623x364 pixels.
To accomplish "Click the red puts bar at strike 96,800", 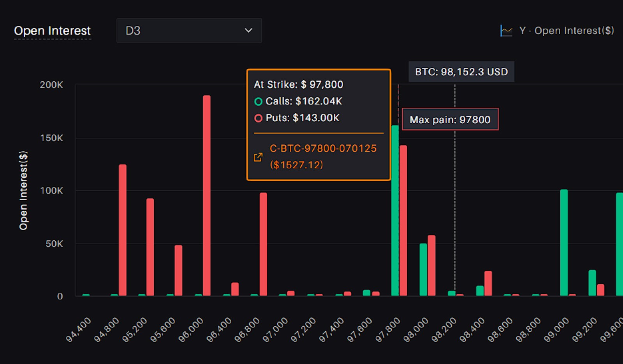I will click(x=263, y=244).
